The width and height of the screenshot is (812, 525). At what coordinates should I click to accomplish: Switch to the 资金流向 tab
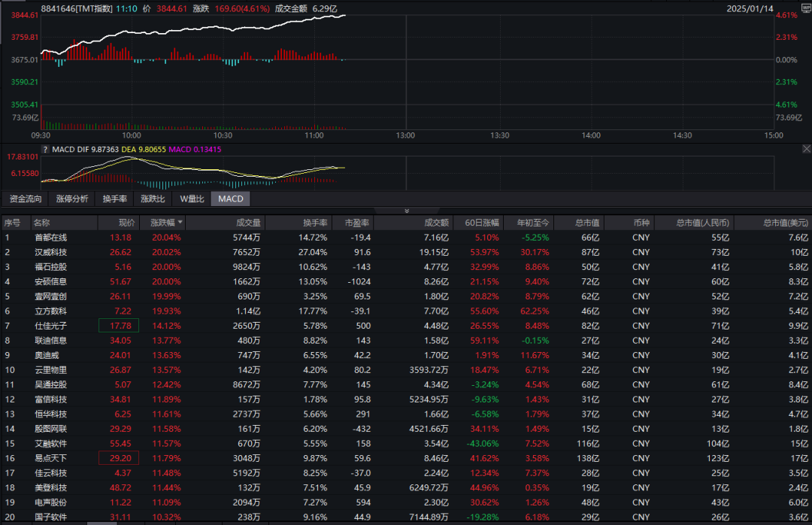tap(25, 199)
